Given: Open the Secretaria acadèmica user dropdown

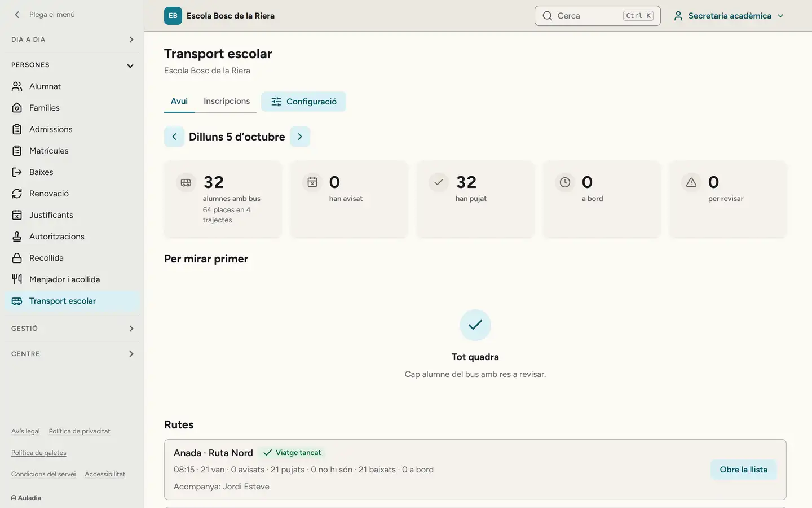Looking at the screenshot, I should coord(729,16).
